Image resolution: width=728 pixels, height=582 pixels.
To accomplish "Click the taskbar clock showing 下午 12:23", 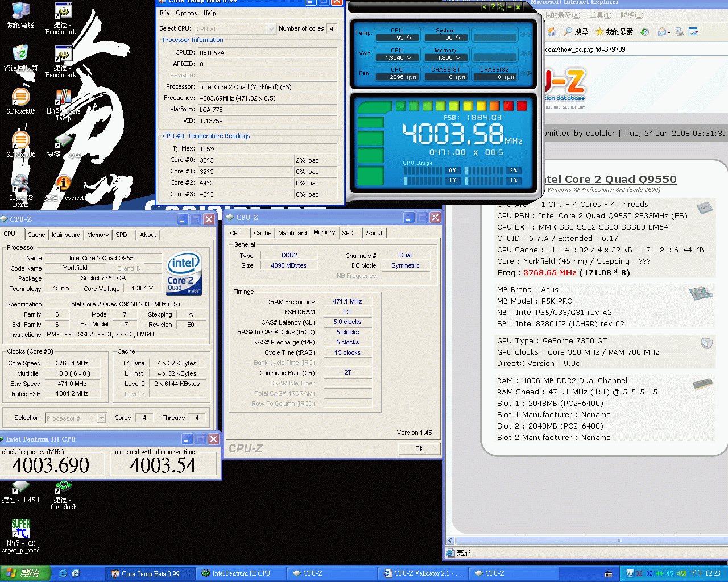I will click(705, 573).
